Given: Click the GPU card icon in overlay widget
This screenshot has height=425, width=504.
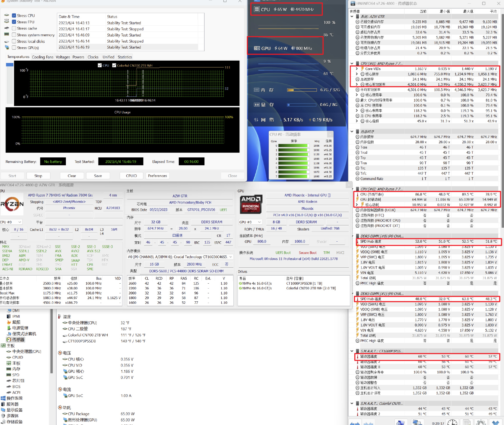Looking at the screenshot, I should pos(257,48).
